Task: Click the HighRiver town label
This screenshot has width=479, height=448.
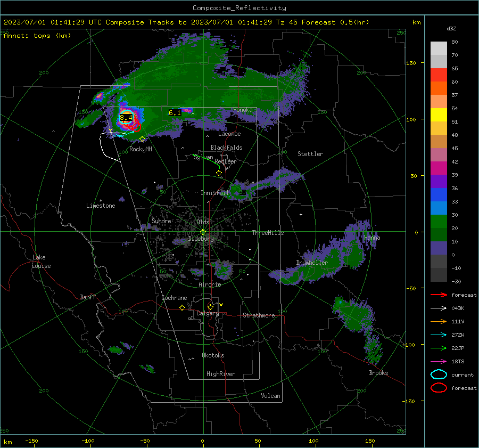Action: tap(221, 374)
